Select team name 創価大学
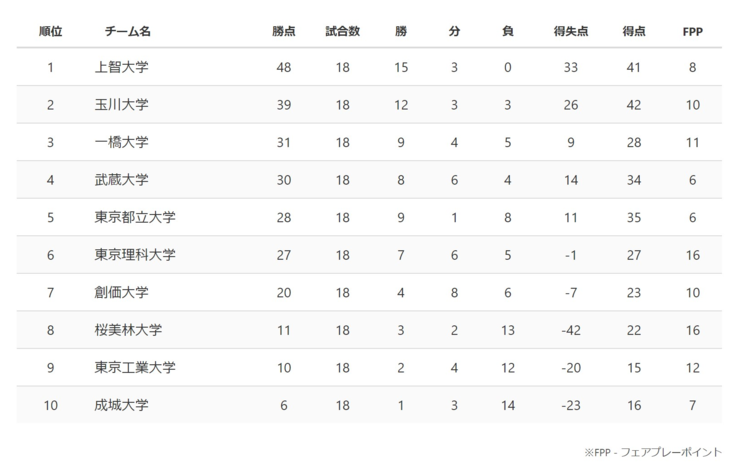Image resolution: width=736 pixels, height=472 pixels. pyautogui.click(x=121, y=292)
